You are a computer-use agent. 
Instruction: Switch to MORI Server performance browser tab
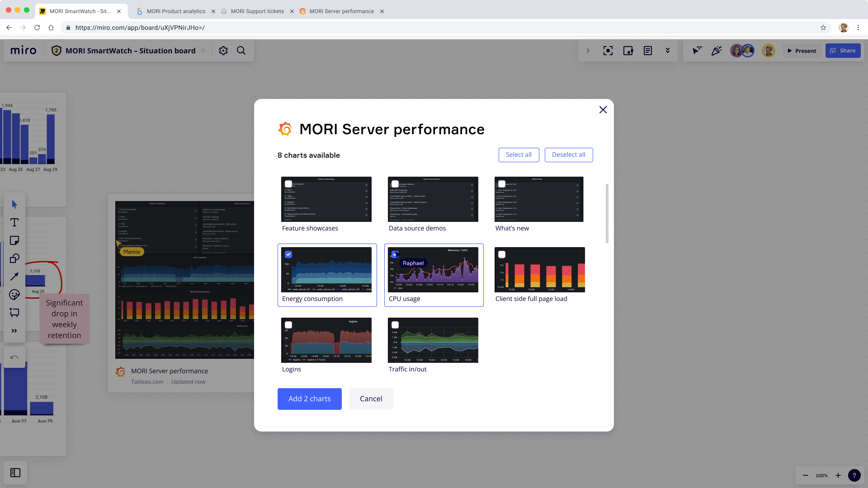pyautogui.click(x=341, y=11)
